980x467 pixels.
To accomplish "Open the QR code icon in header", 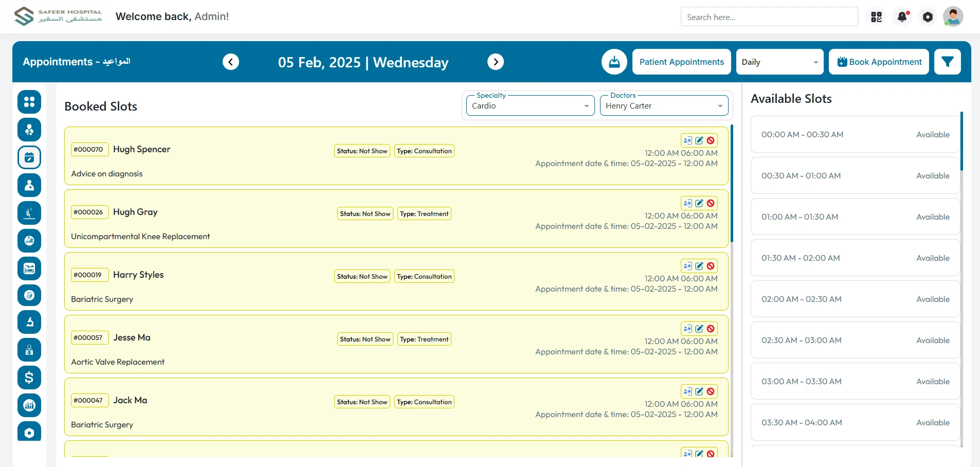I will point(876,17).
